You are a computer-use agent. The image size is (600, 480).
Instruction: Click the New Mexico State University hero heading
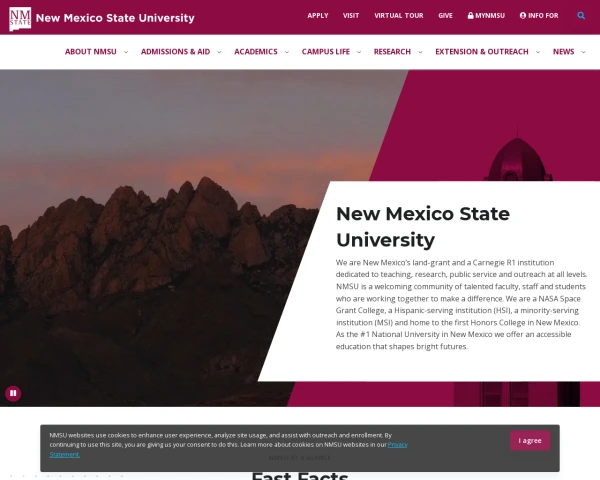click(423, 227)
